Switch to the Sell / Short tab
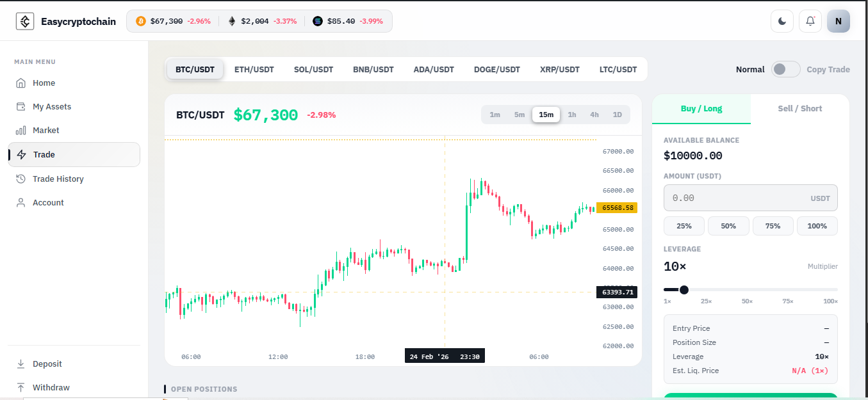The image size is (868, 400). point(799,108)
